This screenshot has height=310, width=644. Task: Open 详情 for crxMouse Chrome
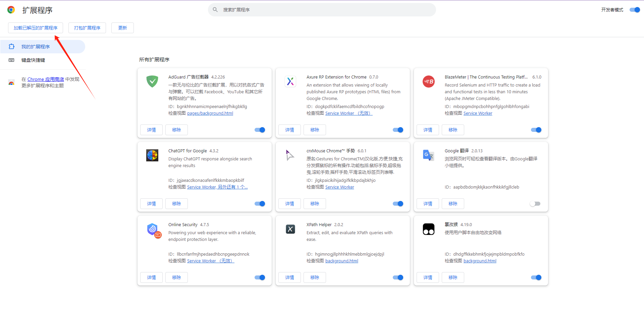[x=289, y=204]
